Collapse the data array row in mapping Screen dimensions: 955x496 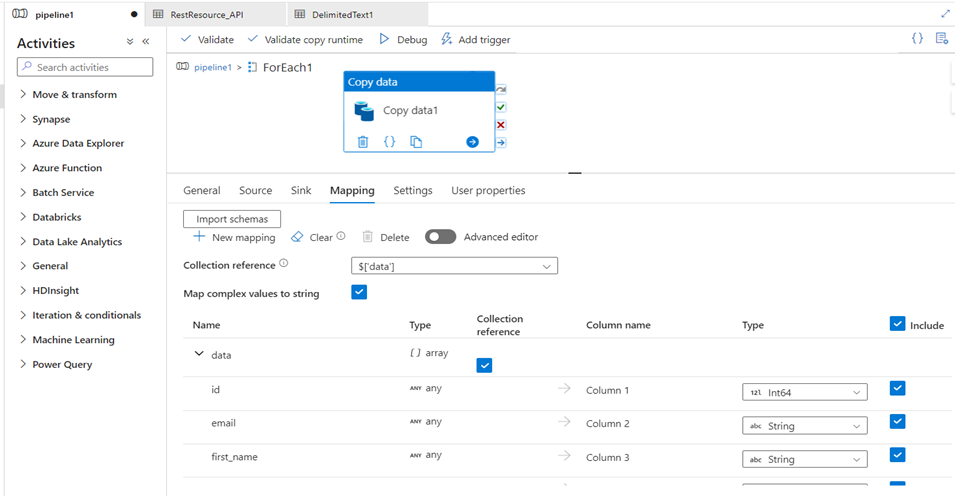pyautogui.click(x=198, y=354)
